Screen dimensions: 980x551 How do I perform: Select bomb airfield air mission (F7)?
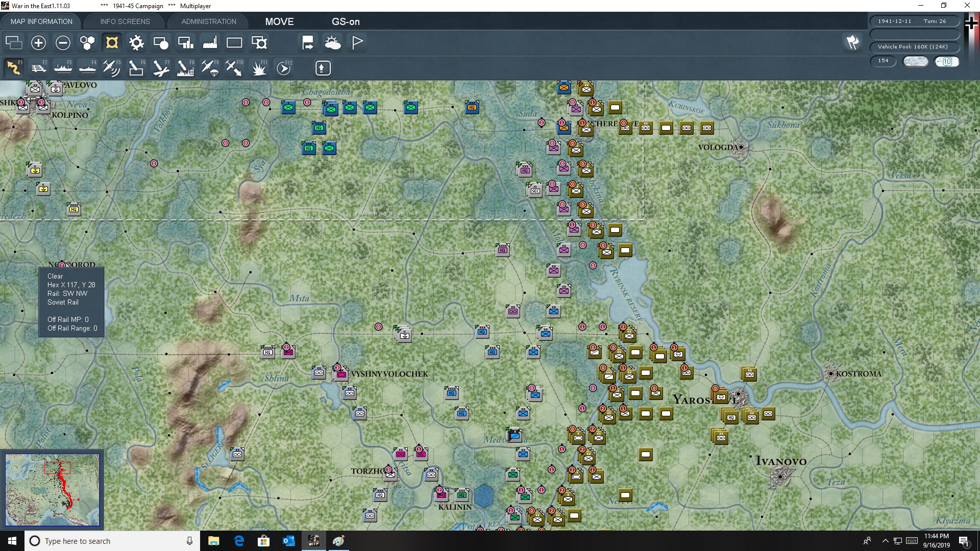coord(161,68)
